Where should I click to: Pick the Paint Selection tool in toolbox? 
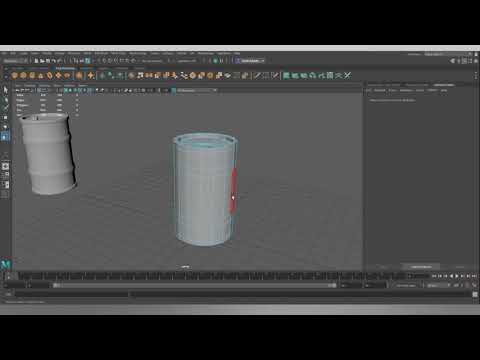(x=5, y=108)
